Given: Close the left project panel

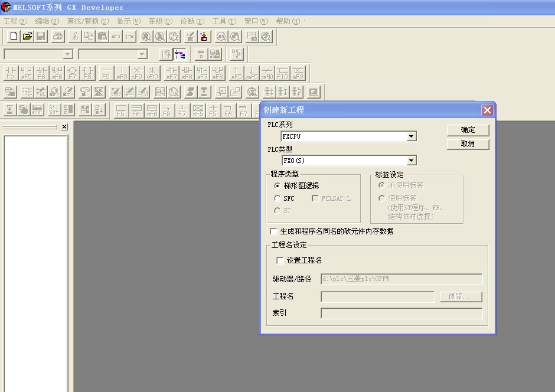Looking at the screenshot, I should tap(64, 127).
